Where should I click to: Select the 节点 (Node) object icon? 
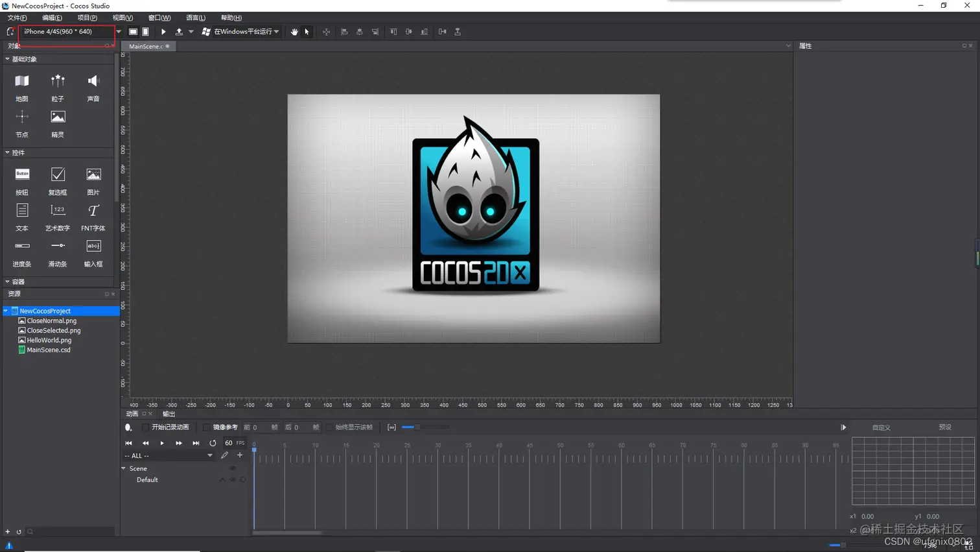coord(22,117)
